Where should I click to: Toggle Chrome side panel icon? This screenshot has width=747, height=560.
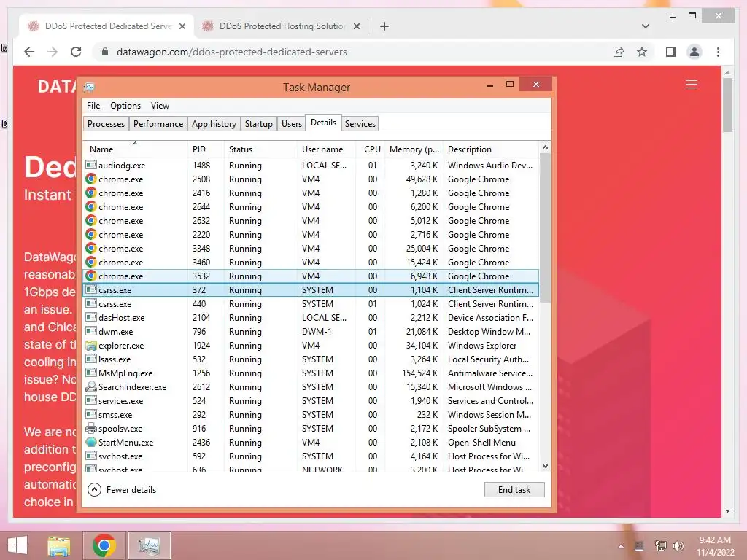pyautogui.click(x=671, y=52)
